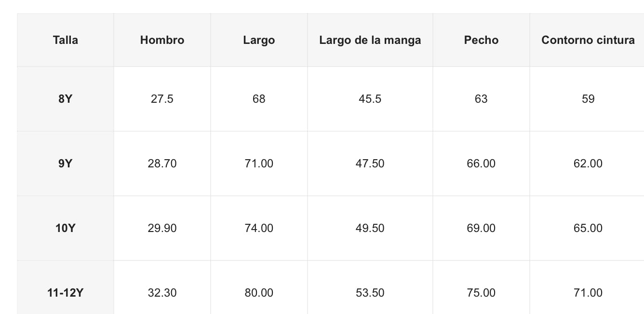Image resolution: width=644 pixels, height=314 pixels.
Task: Select the 10Y size row label
Action: [x=66, y=228]
